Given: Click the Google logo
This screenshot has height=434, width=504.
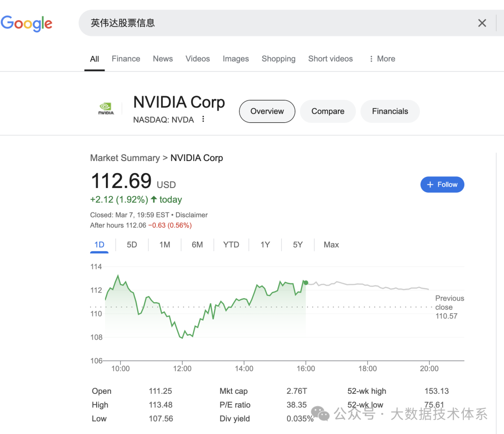Looking at the screenshot, I should point(26,23).
